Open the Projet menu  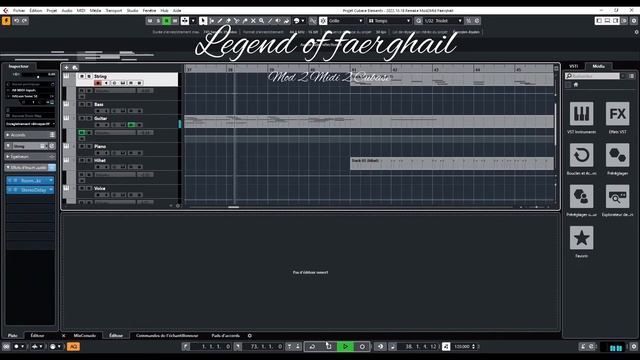[52, 10]
